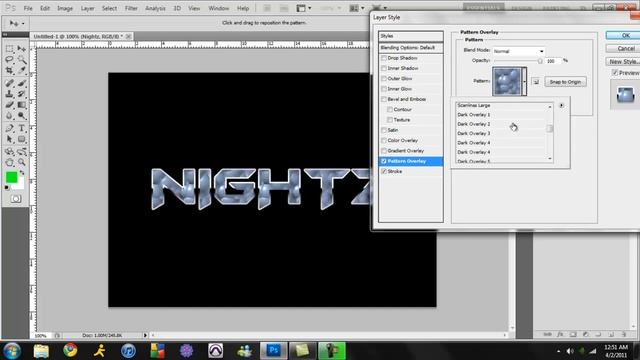Viewport: 640px width, 360px height.
Task: Select the Rectangle shape tool
Action: (22, 139)
